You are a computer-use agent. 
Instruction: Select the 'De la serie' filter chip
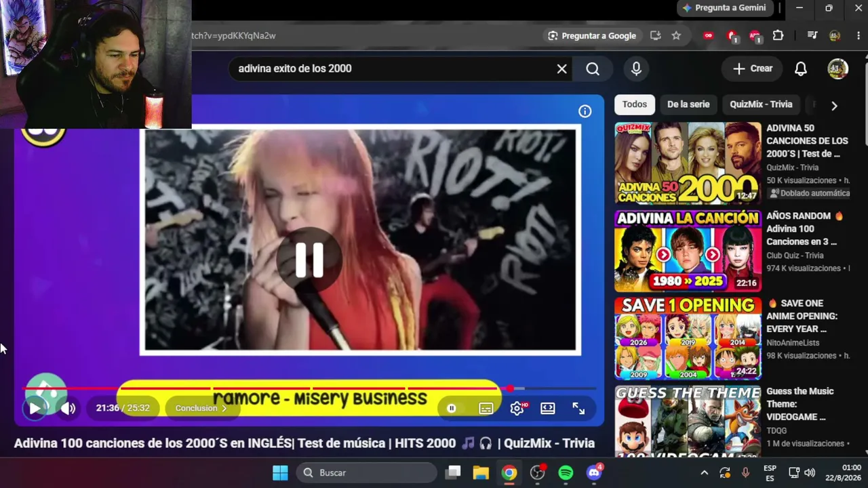click(688, 104)
